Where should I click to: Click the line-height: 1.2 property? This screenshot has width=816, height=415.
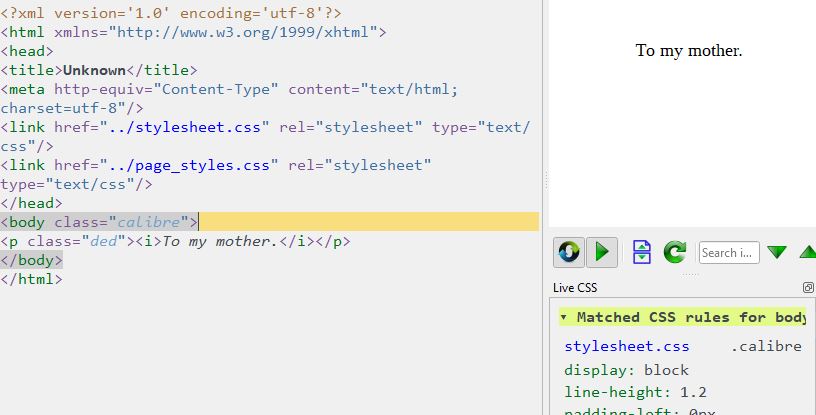(635, 392)
